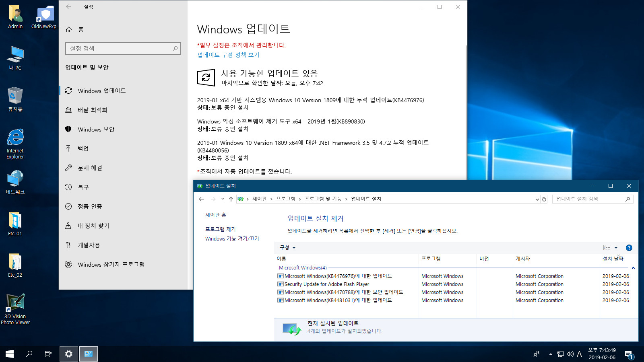The image size is (644, 362).
Task: Open Windows 보안 settings page
Action: (123, 129)
